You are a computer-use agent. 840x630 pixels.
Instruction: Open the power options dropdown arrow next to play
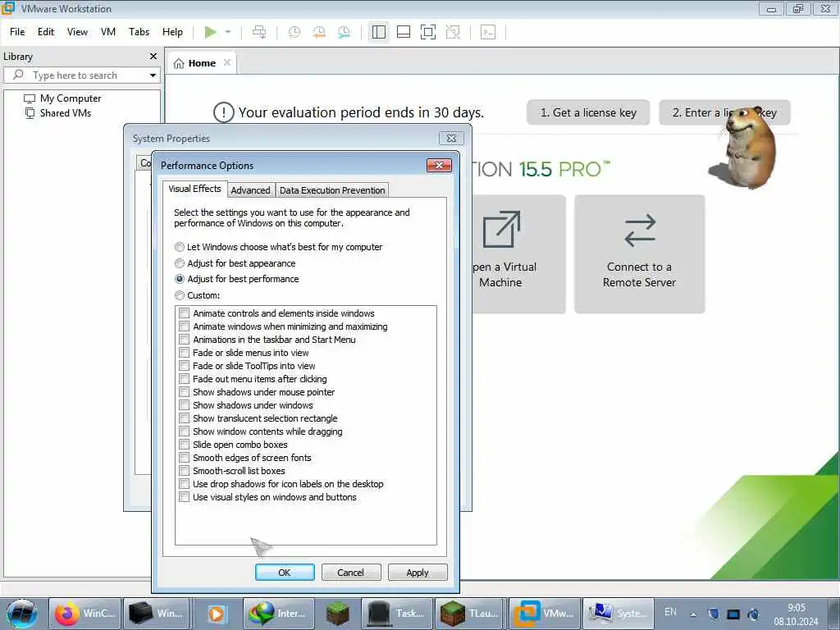tap(228, 32)
